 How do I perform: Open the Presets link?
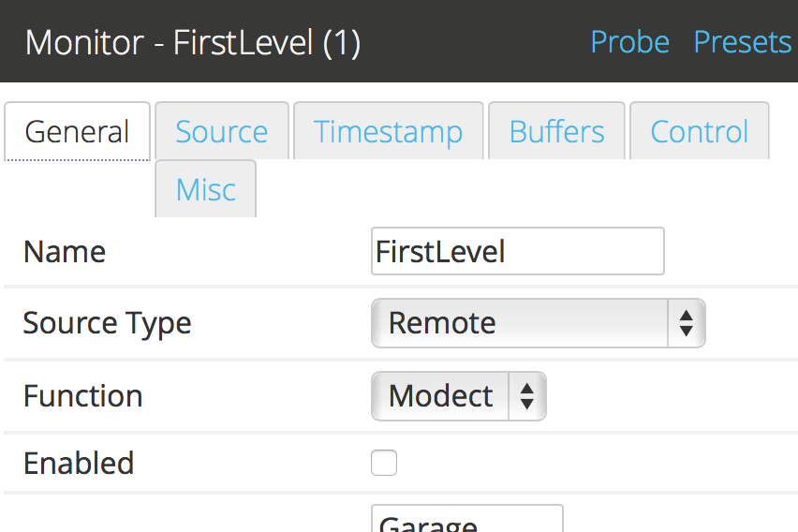(743, 42)
